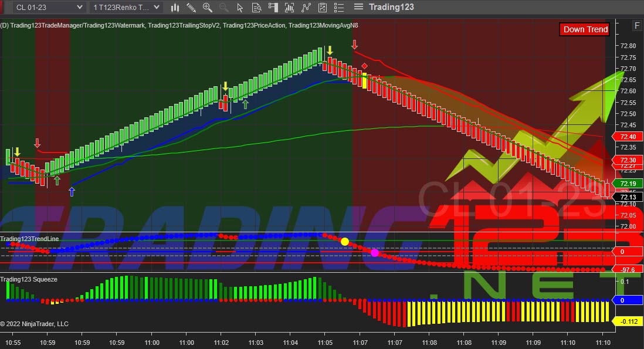Click the 72.30 red price marker
The width and height of the screenshot is (644, 349).
[628, 160]
